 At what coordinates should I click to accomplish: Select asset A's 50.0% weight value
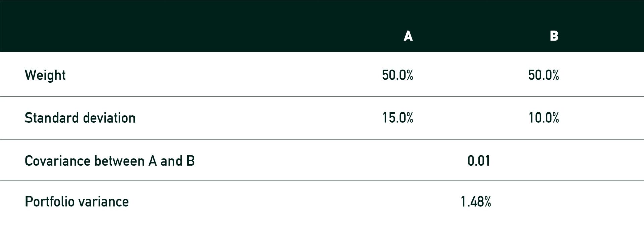point(397,75)
